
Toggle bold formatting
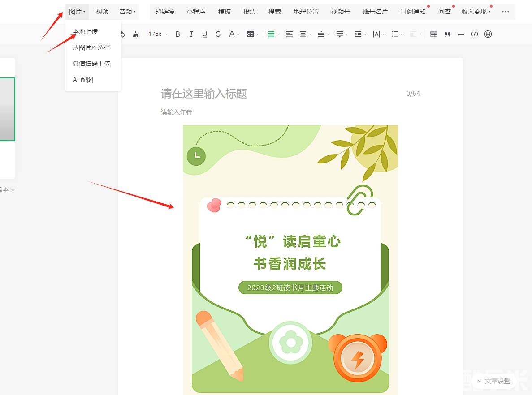pyautogui.click(x=178, y=34)
